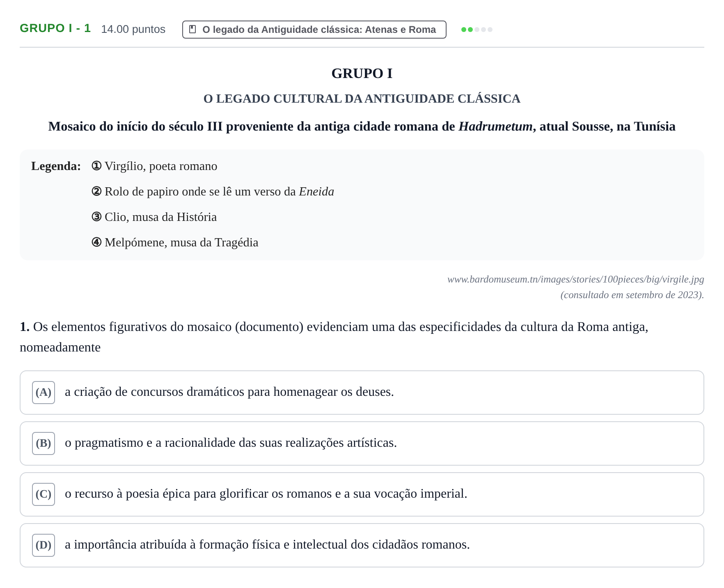The width and height of the screenshot is (724, 588).
Task: Click the (B) letter badge
Action: 44,443
